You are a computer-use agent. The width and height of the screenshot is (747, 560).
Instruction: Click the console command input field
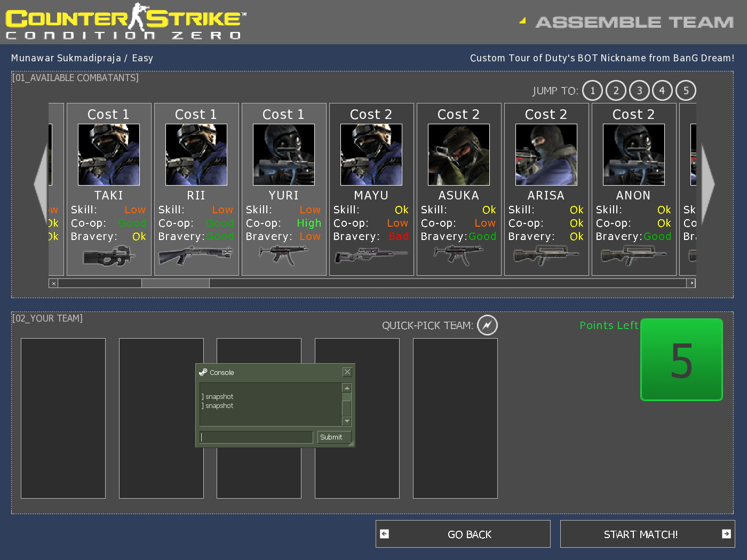pos(256,437)
